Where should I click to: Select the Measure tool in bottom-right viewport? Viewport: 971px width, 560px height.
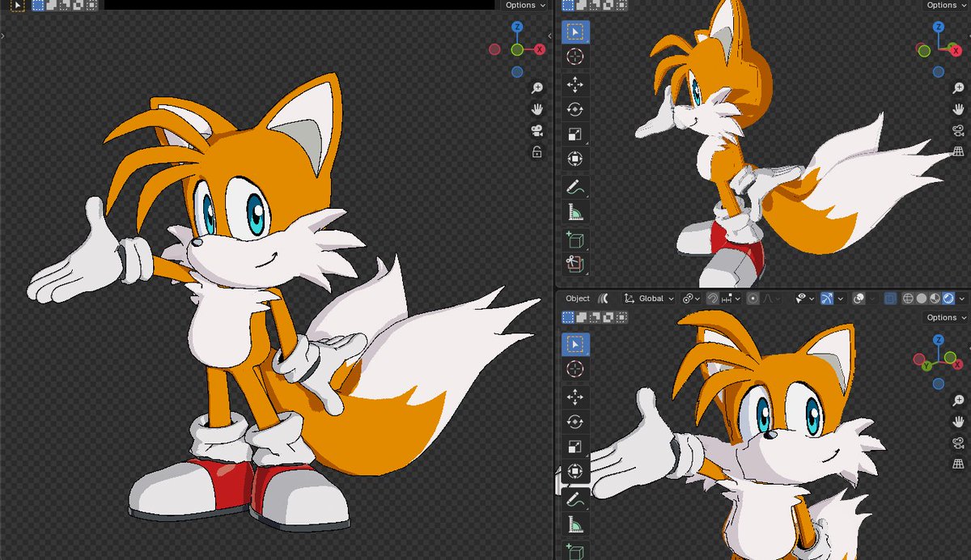pyautogui.click(x=575, y=524)
